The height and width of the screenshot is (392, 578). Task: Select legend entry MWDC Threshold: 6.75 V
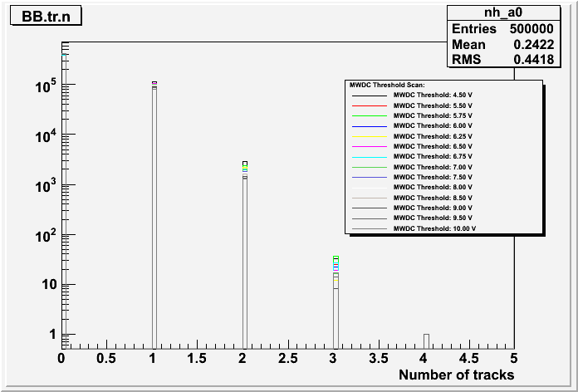point(433,156)
